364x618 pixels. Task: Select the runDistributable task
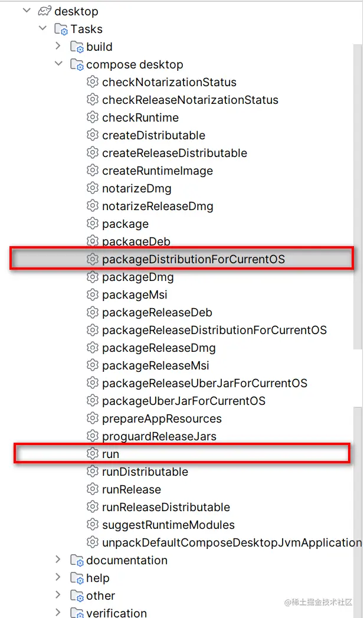[x=145, y=472]
